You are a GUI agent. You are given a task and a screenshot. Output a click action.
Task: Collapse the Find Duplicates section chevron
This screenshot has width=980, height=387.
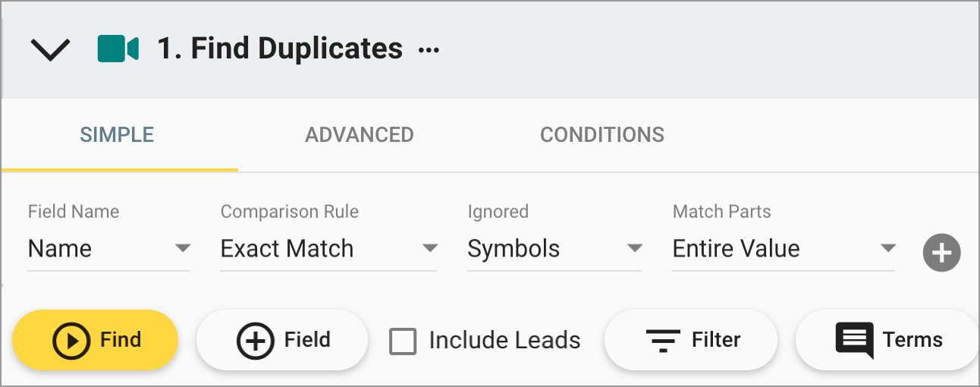pos(50,50)
